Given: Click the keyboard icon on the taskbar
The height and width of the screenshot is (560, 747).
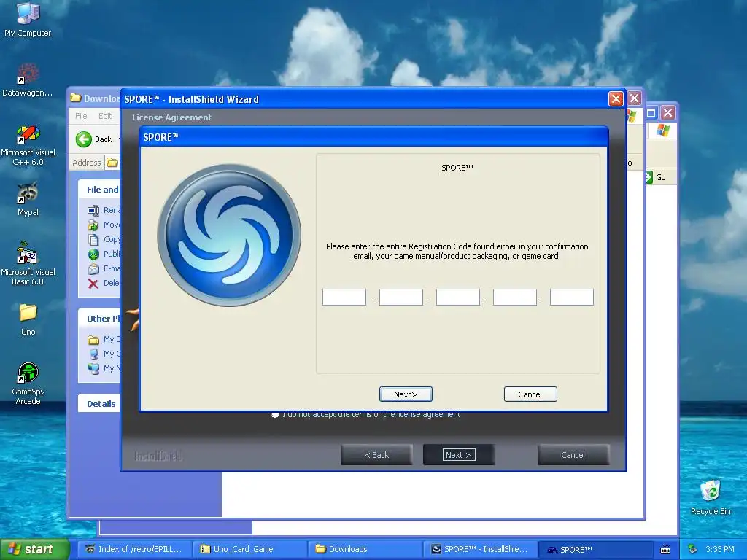Looking at the screenshot, I should [665, 550].
